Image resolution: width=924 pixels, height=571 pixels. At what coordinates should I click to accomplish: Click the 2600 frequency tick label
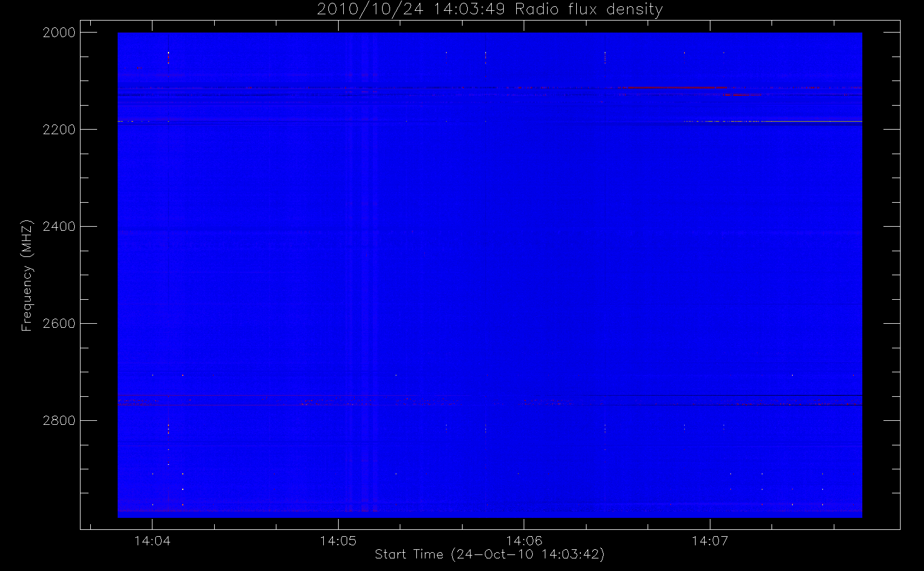click(x=59, y=324)
